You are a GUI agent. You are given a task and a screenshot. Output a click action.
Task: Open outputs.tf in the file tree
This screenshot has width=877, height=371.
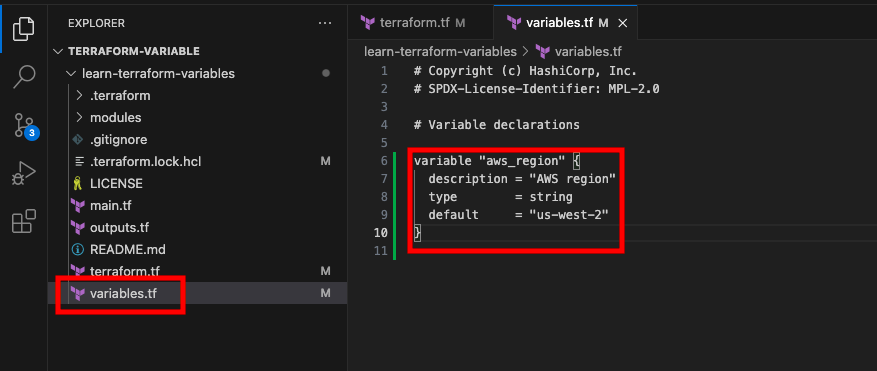coord(119,228)
